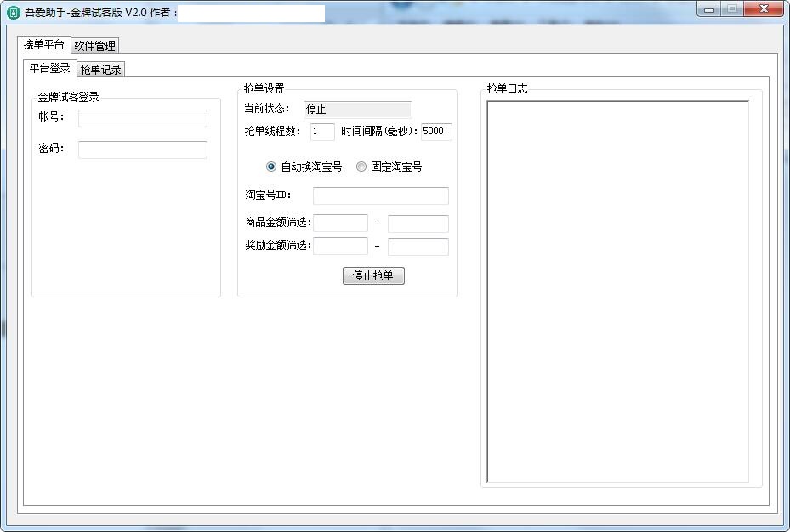Viewport: 790px width, 532px height.
Task: Edit the 时间间隔 field showing 5000
Action: pyautogui.click(x=436, y=132)
